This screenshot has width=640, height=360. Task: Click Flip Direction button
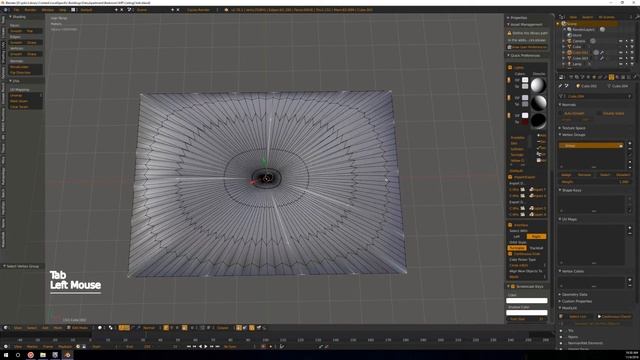click(x=26, y=73)
